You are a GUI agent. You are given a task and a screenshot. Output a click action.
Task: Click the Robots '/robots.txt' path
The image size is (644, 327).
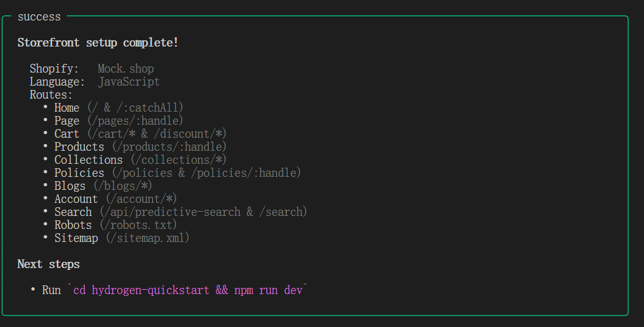[138, 225]
